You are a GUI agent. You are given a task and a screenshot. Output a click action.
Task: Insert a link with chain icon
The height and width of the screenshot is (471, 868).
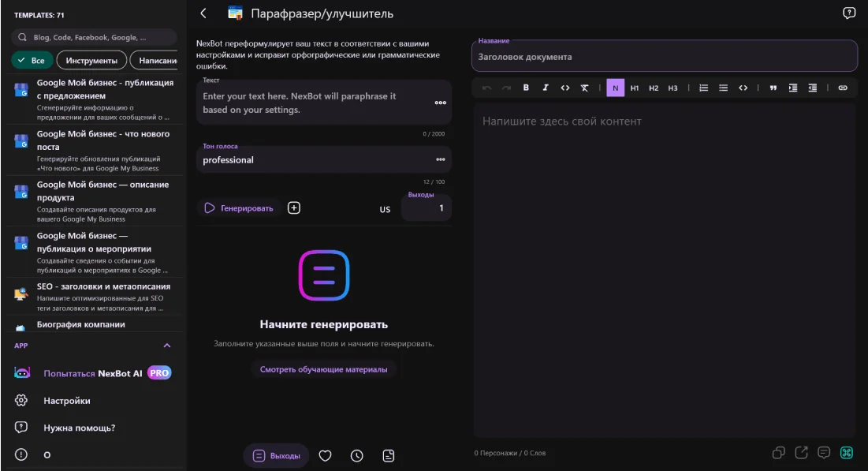pos(843,88)
